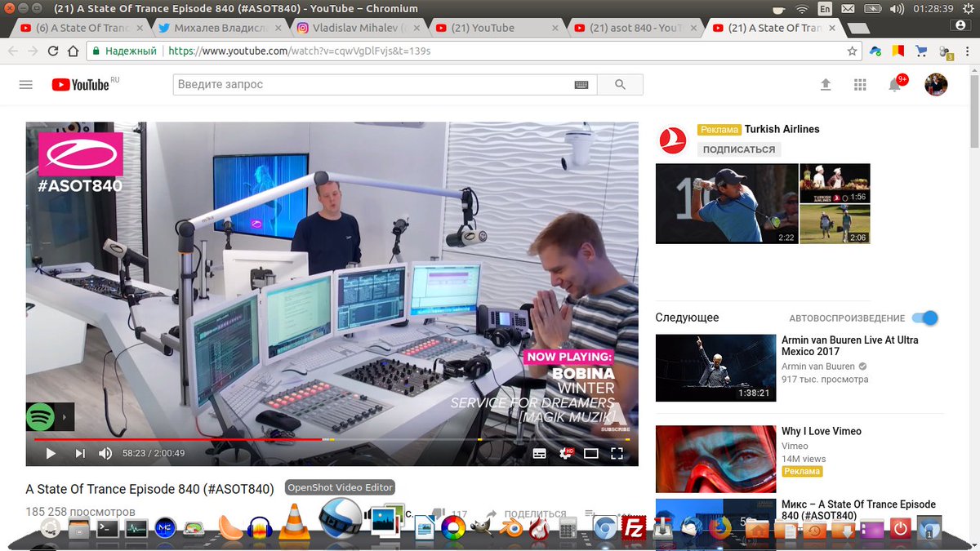
Task: Open the Vimeo ad thumbnail
Action: (715, 458)
